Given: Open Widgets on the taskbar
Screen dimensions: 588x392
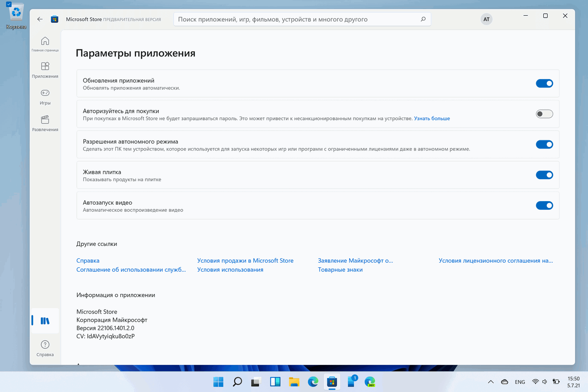Looking at the screenshot, I should pos(275,382).
